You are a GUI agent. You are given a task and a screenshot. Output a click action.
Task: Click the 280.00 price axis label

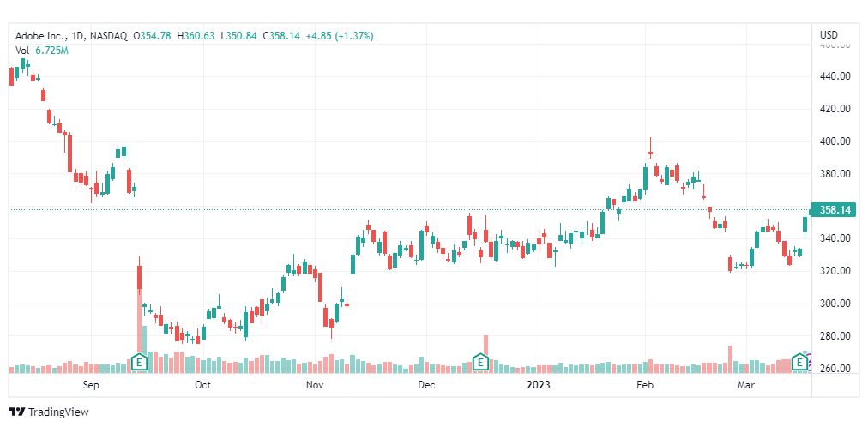(x=835, y=336)
